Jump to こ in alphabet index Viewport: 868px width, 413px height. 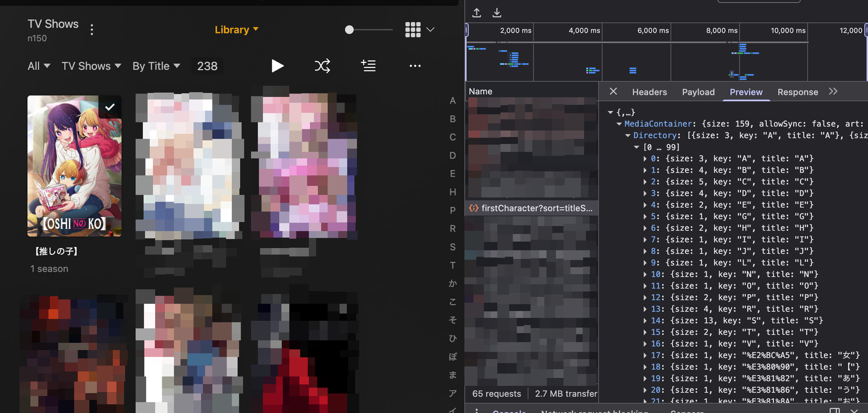(453, 302)
